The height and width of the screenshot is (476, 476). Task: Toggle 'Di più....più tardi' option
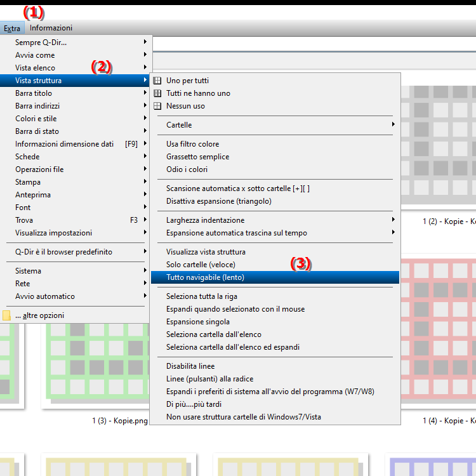275,404
